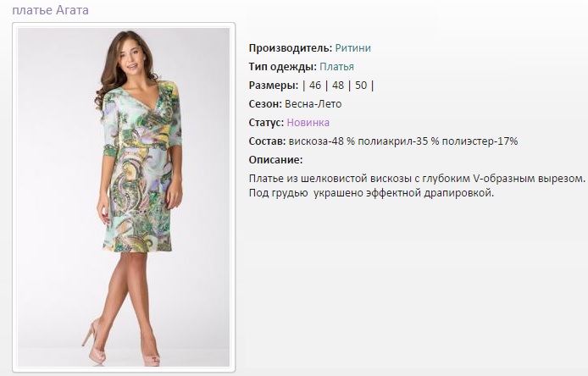588x376 pixels.
Task: Click the Размеры label
Action: click(x=274, y=86)
